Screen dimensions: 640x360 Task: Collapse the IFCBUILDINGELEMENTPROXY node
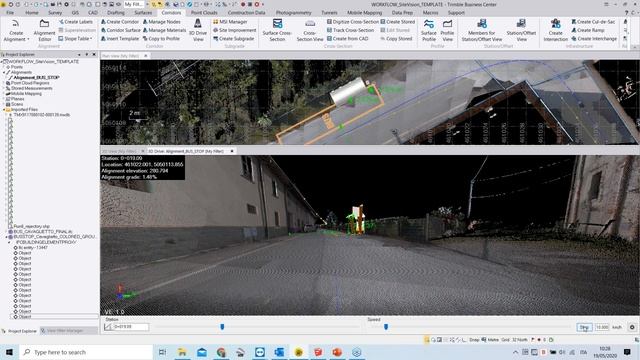pyautogui.click(x=9, y=242)
